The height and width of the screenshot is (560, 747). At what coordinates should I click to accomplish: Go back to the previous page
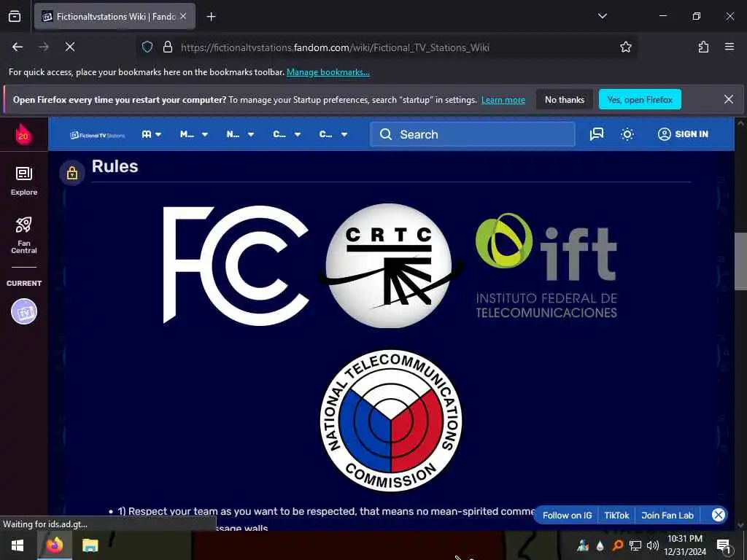click(x=18, y=47)
